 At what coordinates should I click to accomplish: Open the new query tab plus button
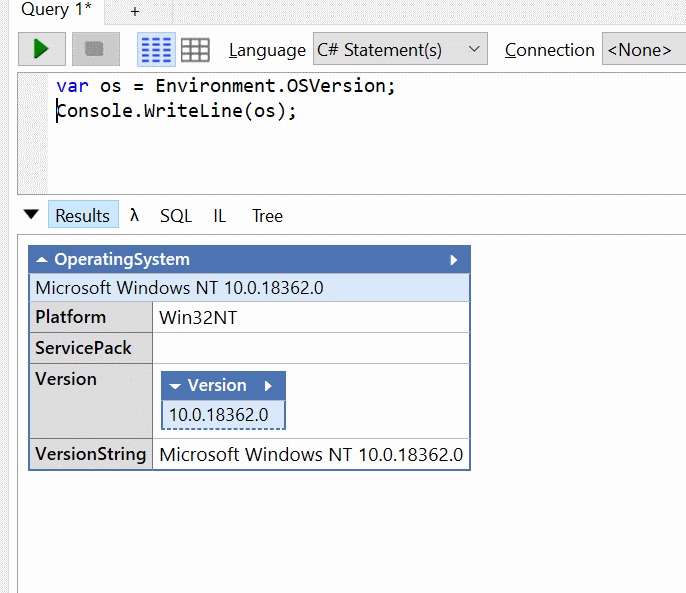(135, 11)
